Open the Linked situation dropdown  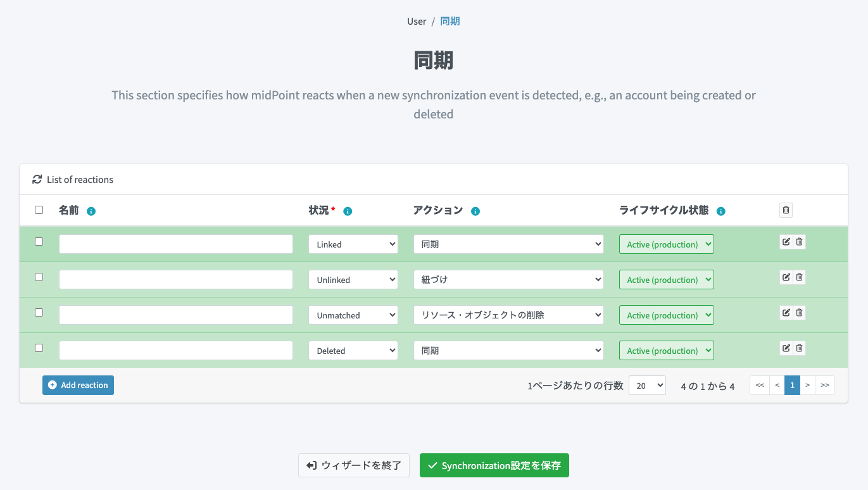[x=353, y=244]
